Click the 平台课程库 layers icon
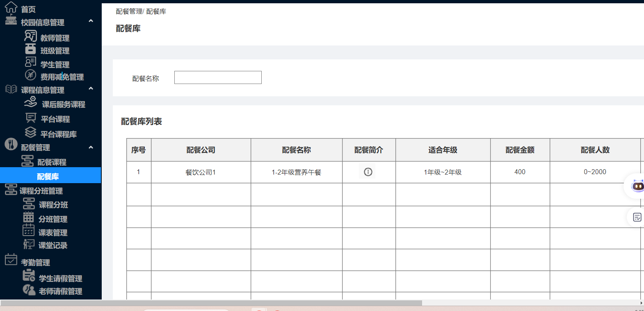The image size is (644, 311). [31, 132]
